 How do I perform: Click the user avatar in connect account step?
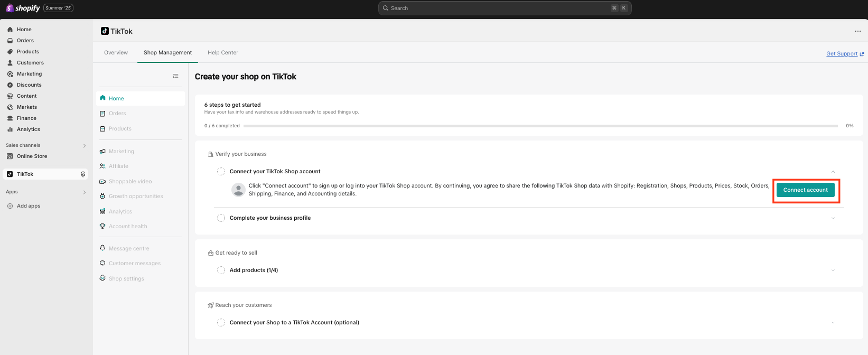pos(239,190)
